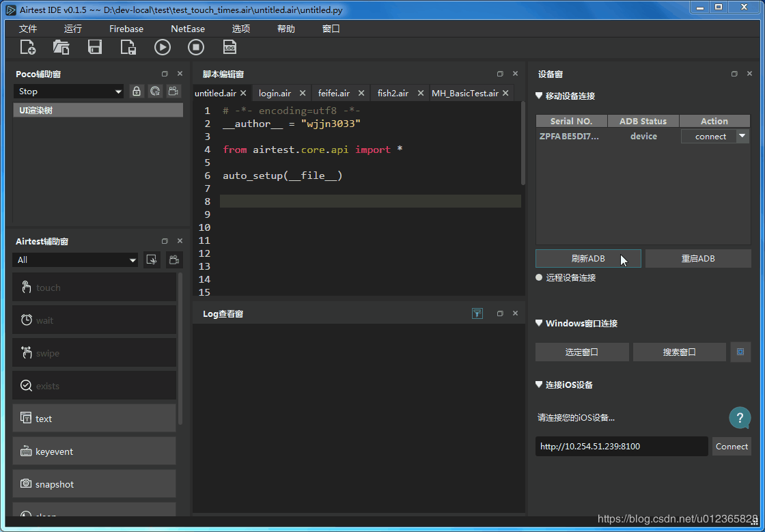Stop the running script with stop icon

(x=196, y=47)
